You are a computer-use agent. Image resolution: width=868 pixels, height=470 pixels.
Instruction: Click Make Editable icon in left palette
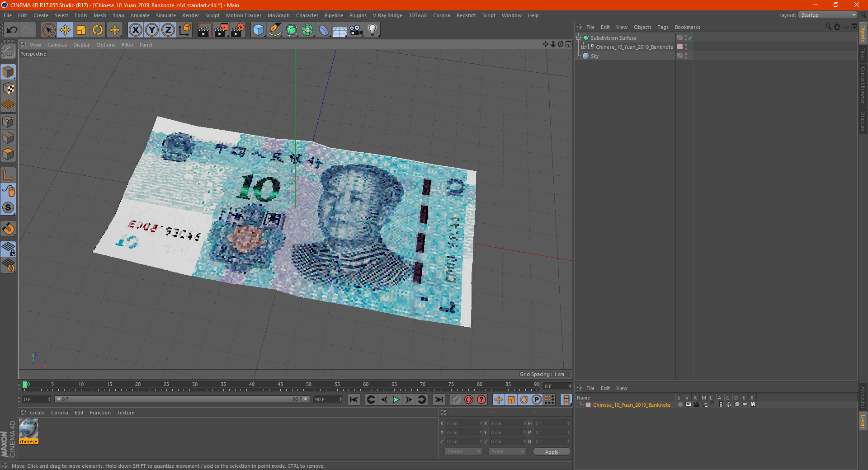click(x=8, y=52)
